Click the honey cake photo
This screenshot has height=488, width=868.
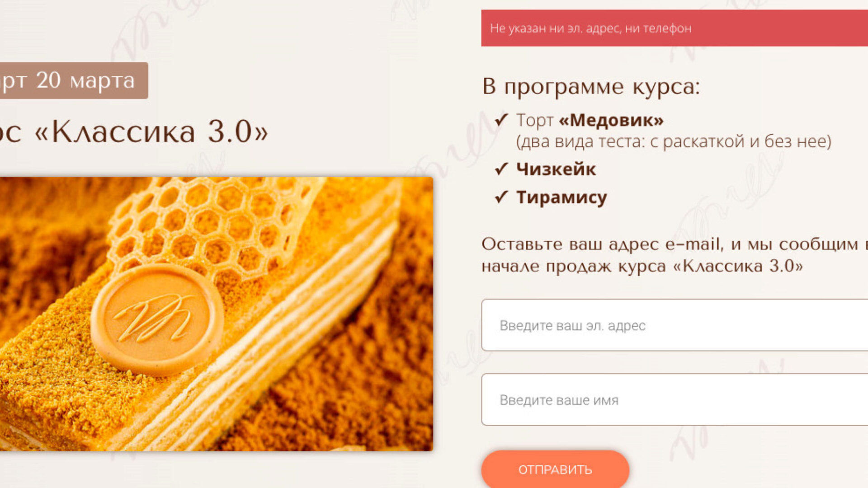coord(217,314)
